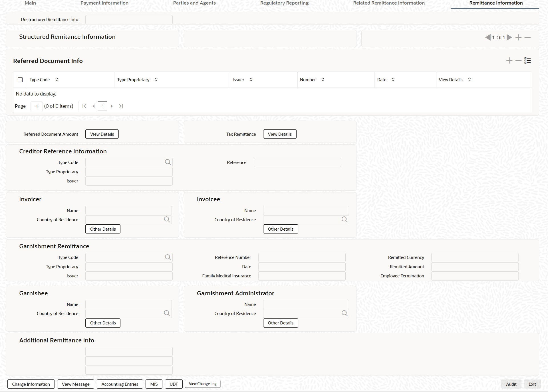Jump to last page of table
Image resolution: width=548 pixels, height=392 pixels.
click(x=121, y=106)
